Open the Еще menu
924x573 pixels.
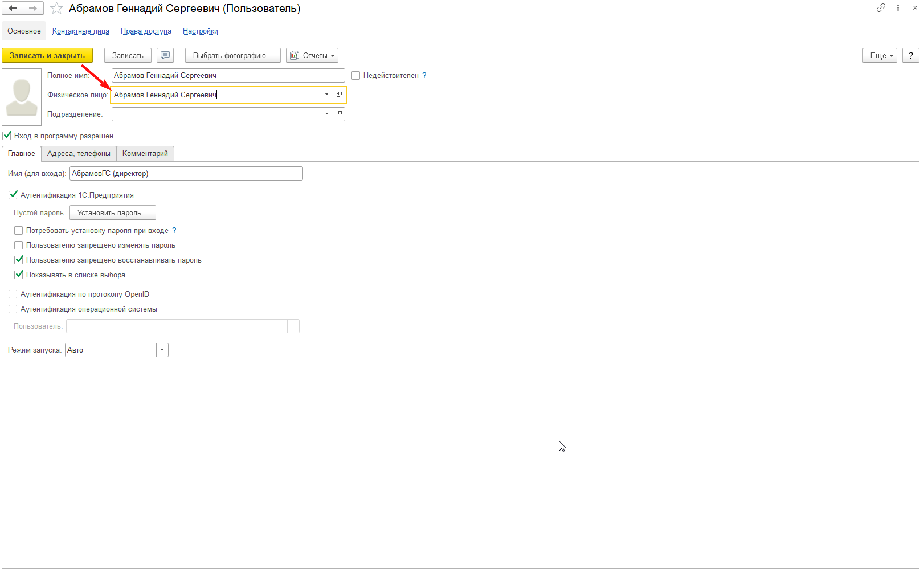(880, 55)
